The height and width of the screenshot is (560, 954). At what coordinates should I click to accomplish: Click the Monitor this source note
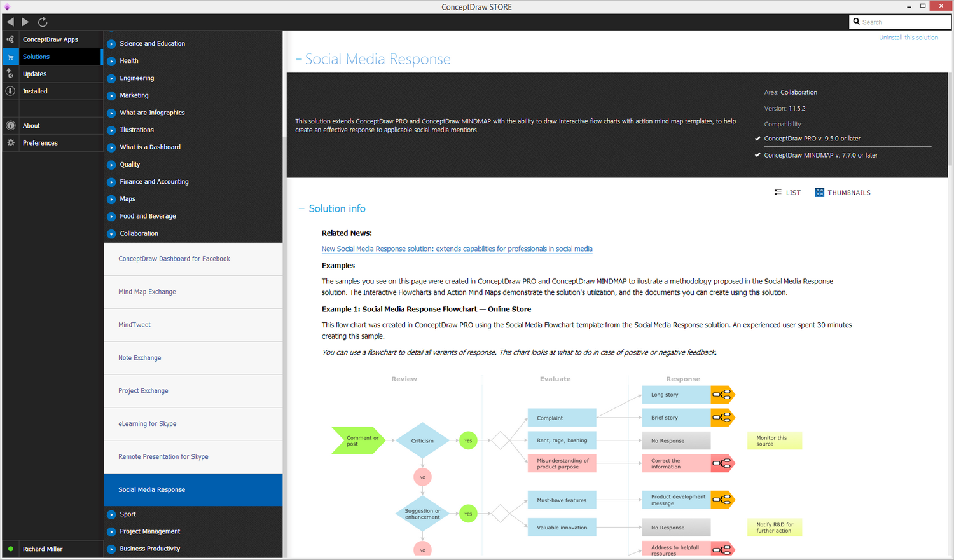pos(775,440)
